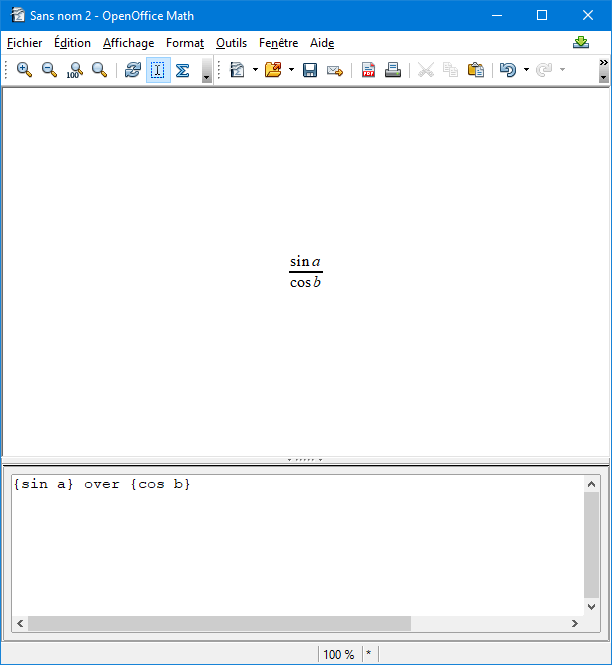Open the Fenêtre menu

pos(279,43)
